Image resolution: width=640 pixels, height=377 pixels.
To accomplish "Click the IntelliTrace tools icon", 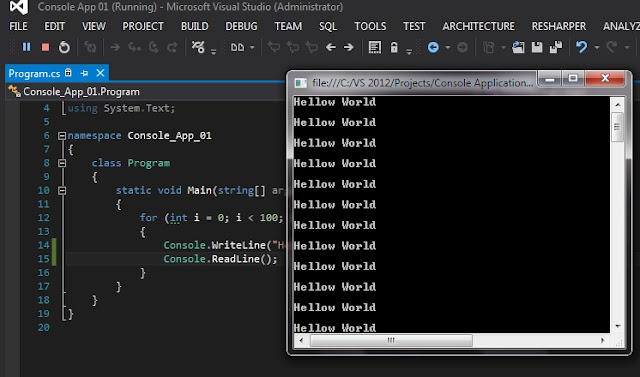I will click(x=198, y=47).
